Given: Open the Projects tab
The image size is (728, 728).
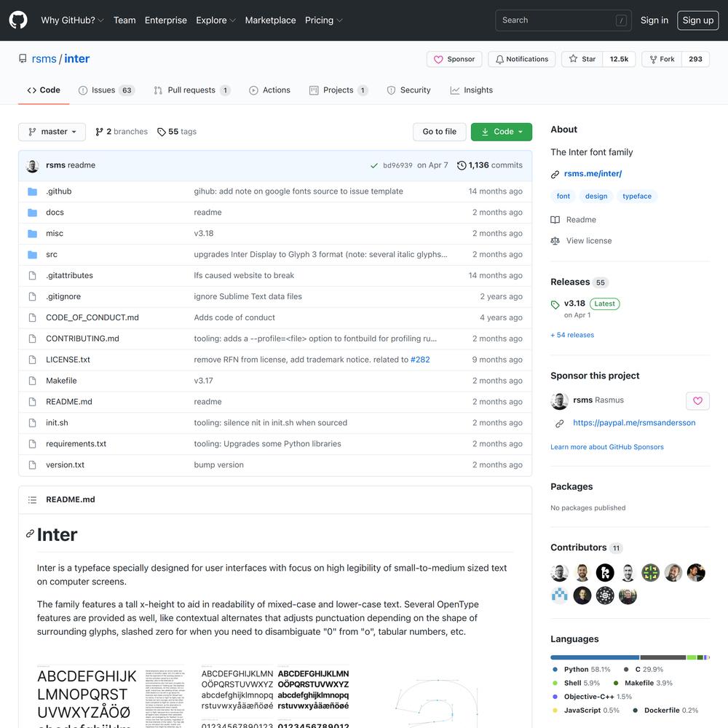Looking at the screenshot, I should pyautogui.click(x=339, y=90).
